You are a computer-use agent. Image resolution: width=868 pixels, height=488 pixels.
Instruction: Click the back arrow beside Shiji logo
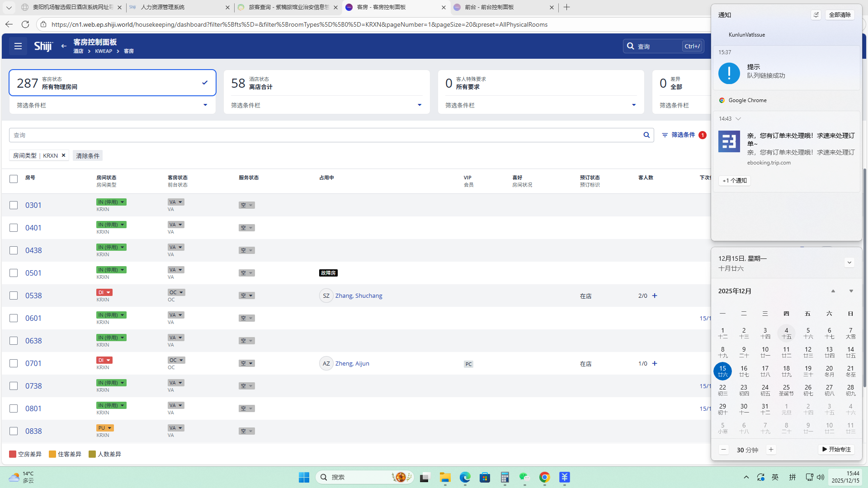64,46
